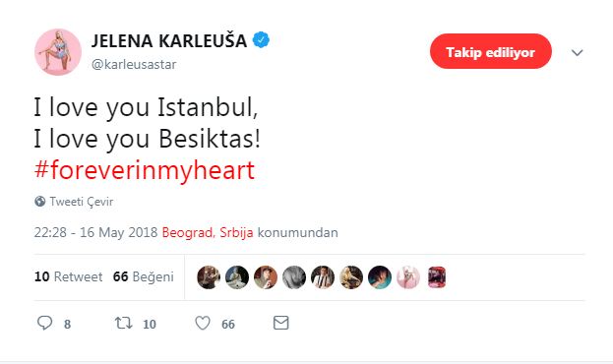Click the JELENA KARLEUŠA display name
Image resolution: width=613 pixels, height=364 pixels.
tap(169, 40)
